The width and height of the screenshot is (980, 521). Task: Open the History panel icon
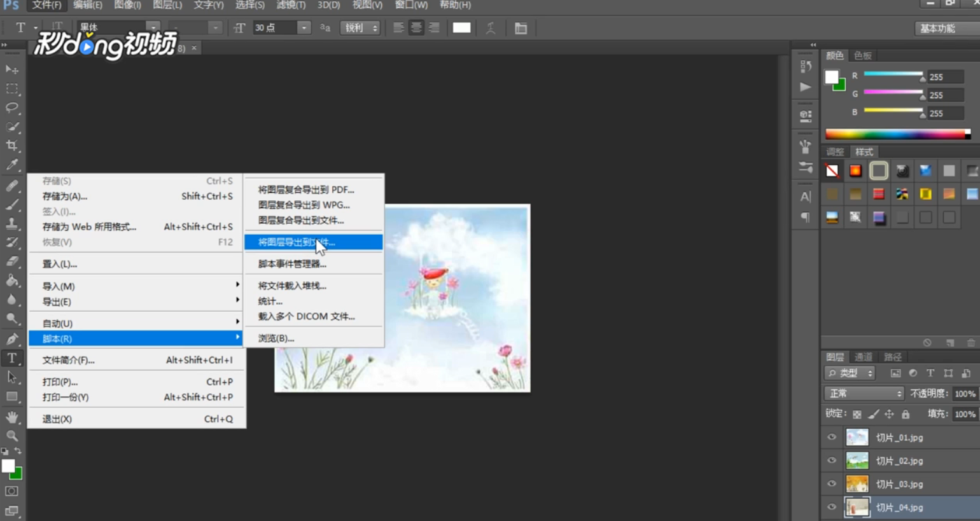pos(806,66)
